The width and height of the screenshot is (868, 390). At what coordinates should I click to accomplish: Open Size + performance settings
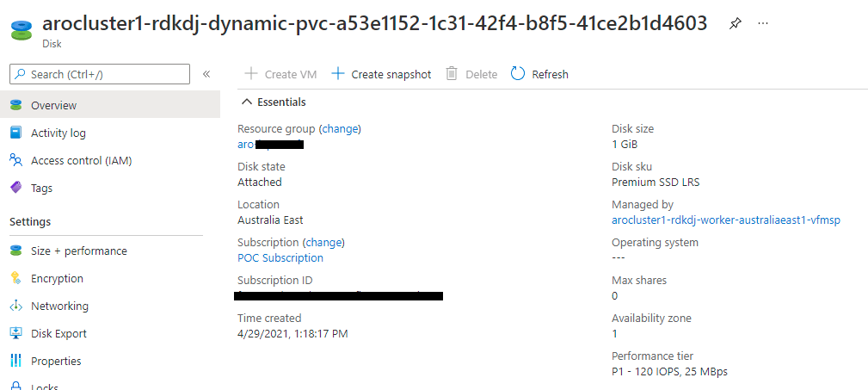coord(78,251)
